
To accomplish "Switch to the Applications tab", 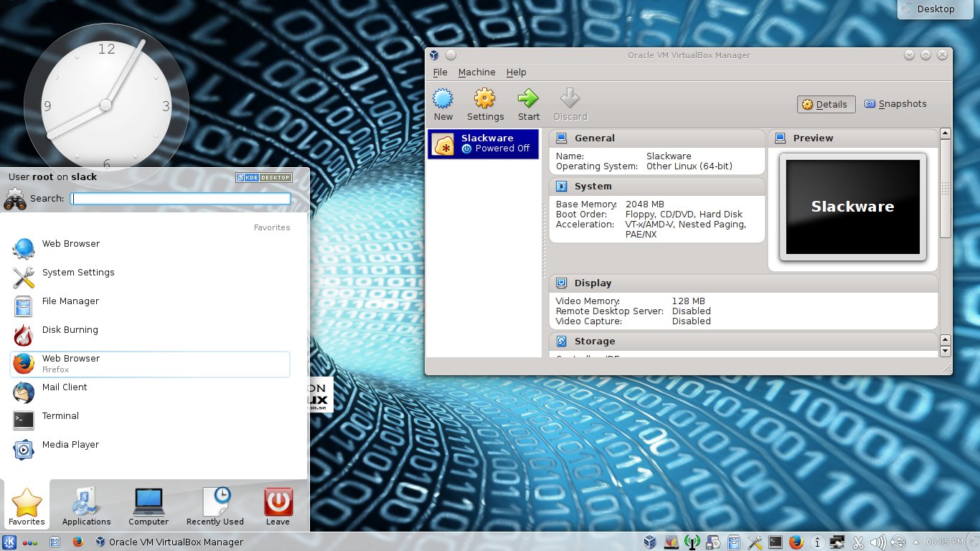I will coord(86,506).
